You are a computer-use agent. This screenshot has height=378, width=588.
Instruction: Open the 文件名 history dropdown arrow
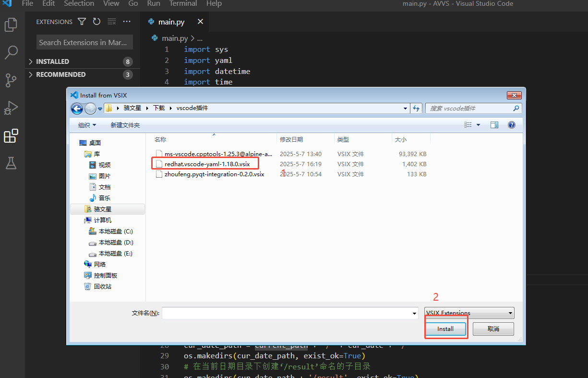click(415, 313)
